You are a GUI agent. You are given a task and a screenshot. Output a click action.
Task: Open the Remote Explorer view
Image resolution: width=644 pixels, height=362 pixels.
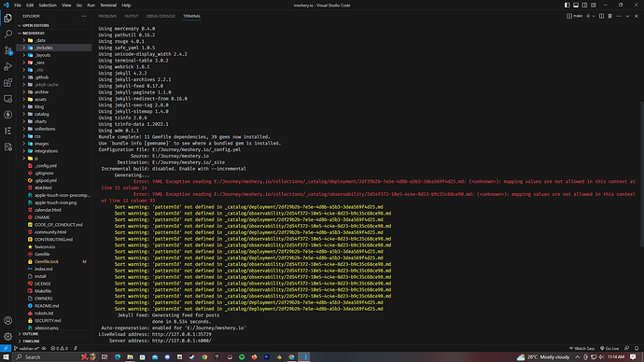point(7,99)
